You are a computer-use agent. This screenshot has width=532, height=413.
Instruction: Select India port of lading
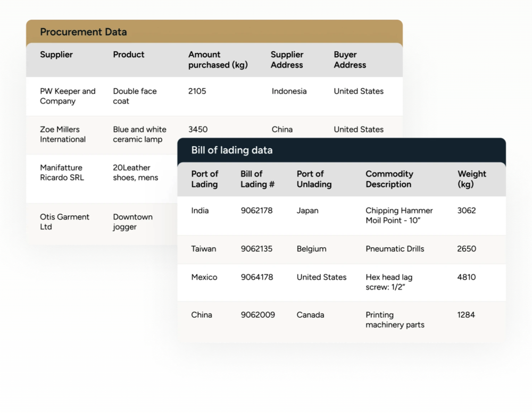pyautogui.click(x=200, y=210)
